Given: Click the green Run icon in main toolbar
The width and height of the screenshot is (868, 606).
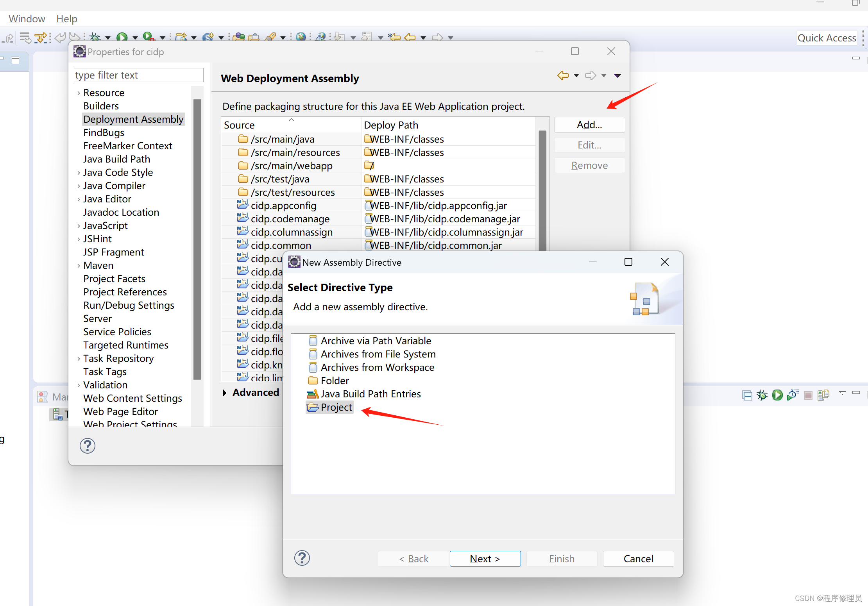Looking at the screenshot, I should coord(122,37).
